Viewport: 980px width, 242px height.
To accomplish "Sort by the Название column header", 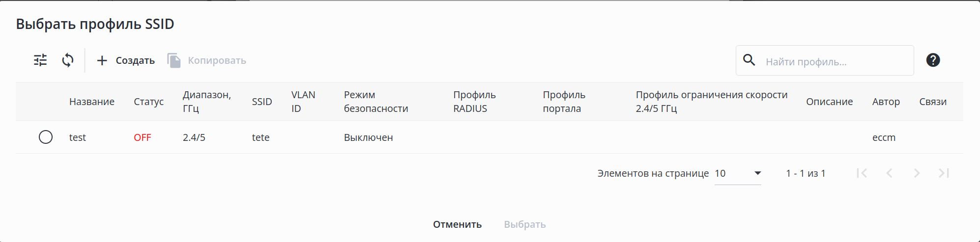I will pyautogui.click(x=92, y=102).
